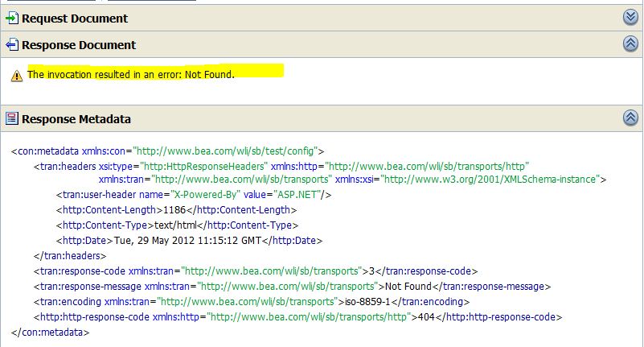This screenshot has height=347, width=644.
Task: Click the response-message Not Found line
Action: (293, 286)
